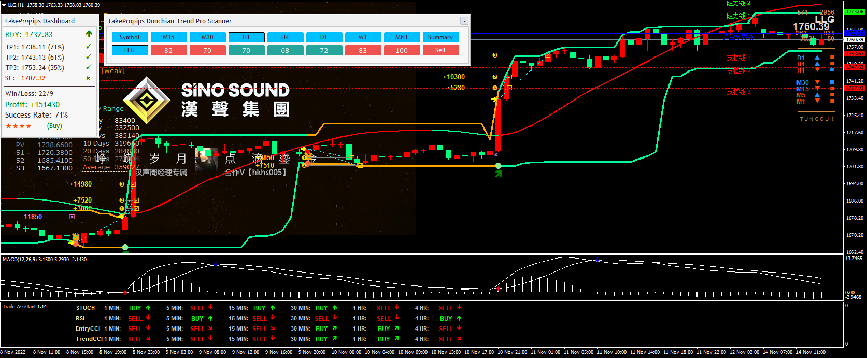Open the LLG symbol button in scanner
868x358 pixels.
pyautogui.click(x=130, y=50)
